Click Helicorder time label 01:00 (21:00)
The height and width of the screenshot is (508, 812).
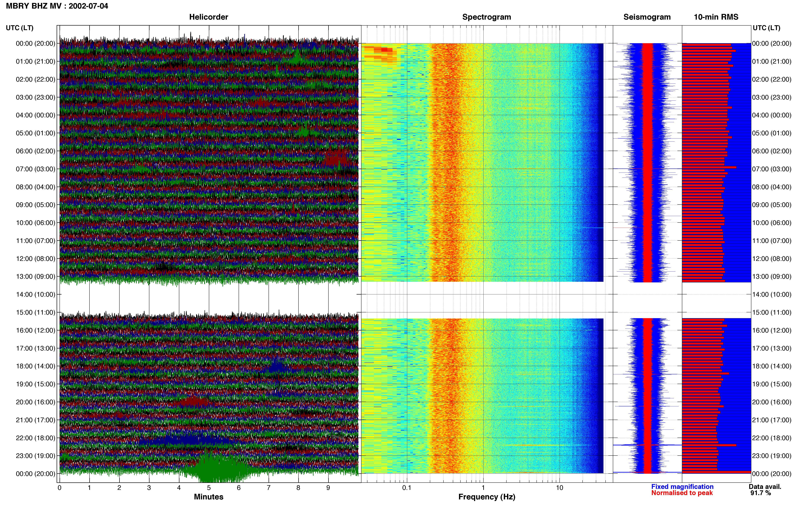[x=36, y=61]
